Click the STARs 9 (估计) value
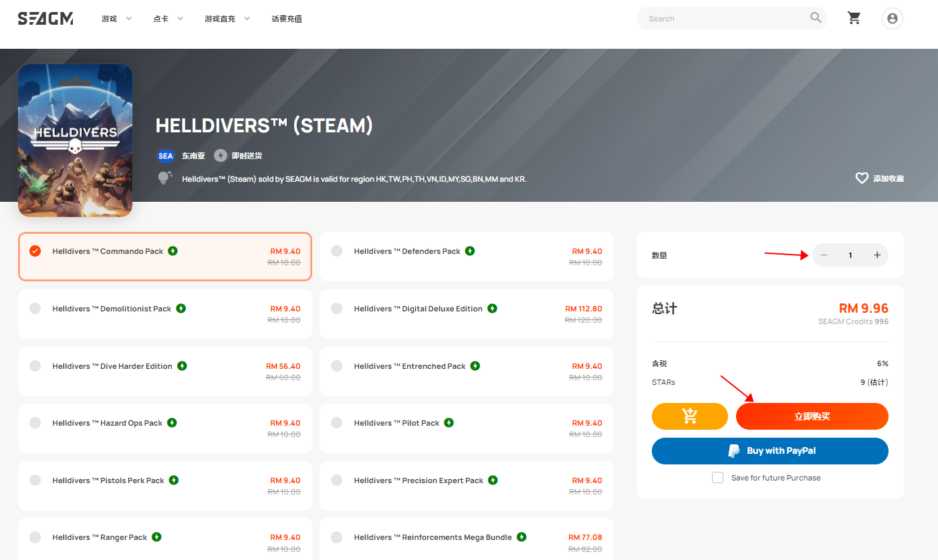 pos(874,382)
